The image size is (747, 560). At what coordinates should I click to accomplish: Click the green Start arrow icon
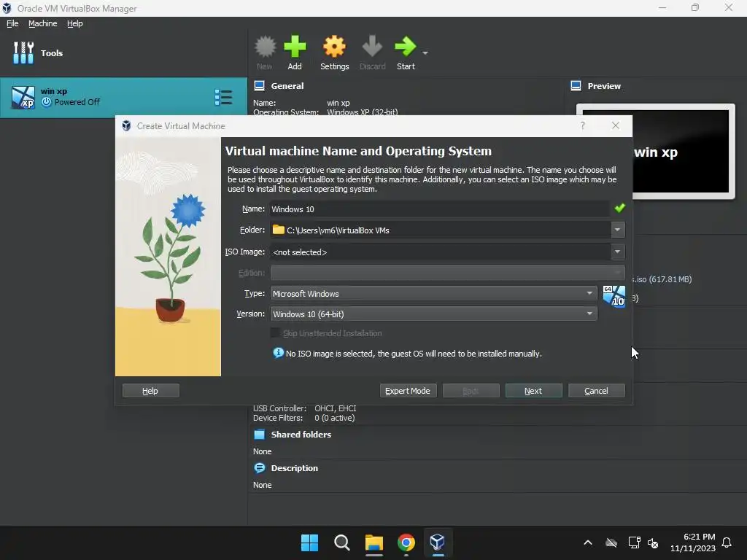[x=406, y=47]
